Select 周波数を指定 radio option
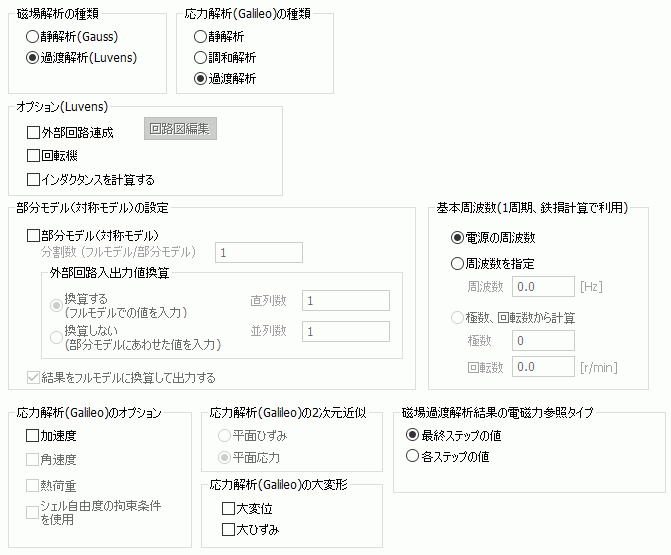The width and height of the screenshot is (671, 555). (x=458, y=263)
